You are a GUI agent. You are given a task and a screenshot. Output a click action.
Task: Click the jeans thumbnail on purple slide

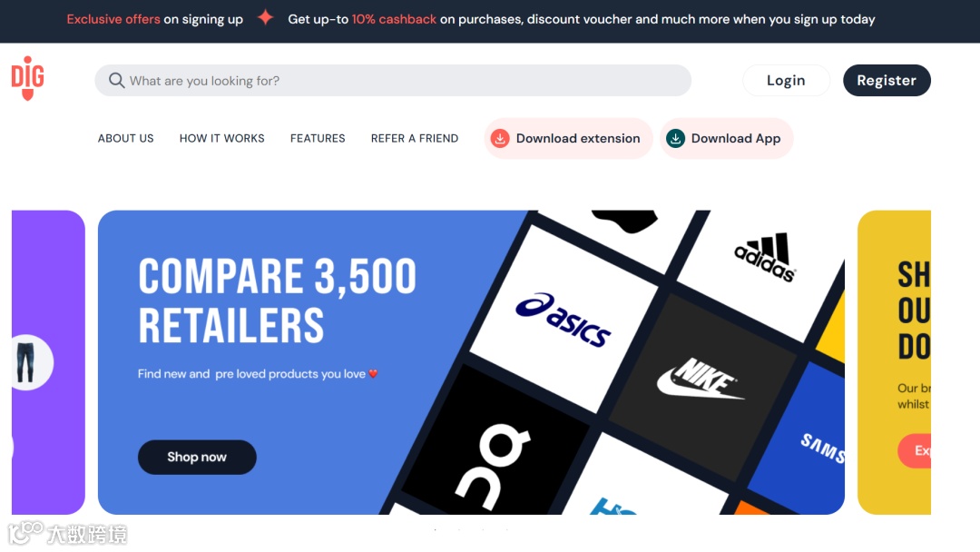(28, 362)
